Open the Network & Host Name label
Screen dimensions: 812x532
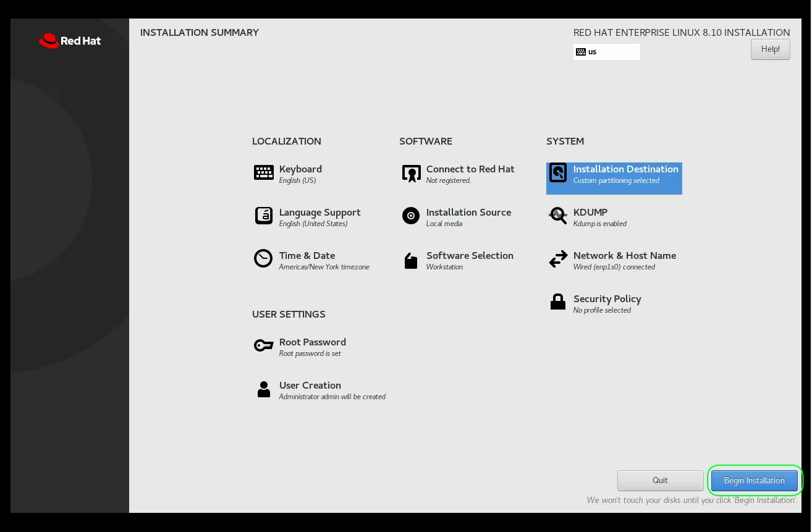[625, 255]
